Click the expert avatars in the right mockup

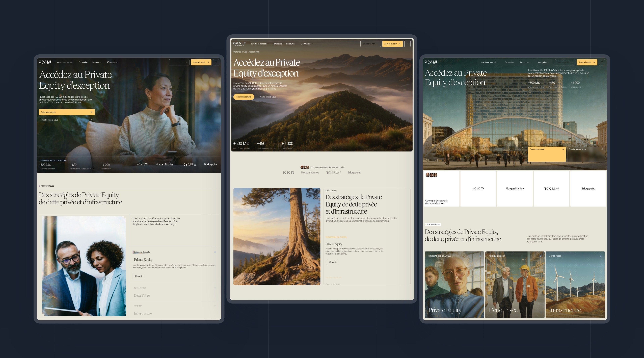[431, 175]
